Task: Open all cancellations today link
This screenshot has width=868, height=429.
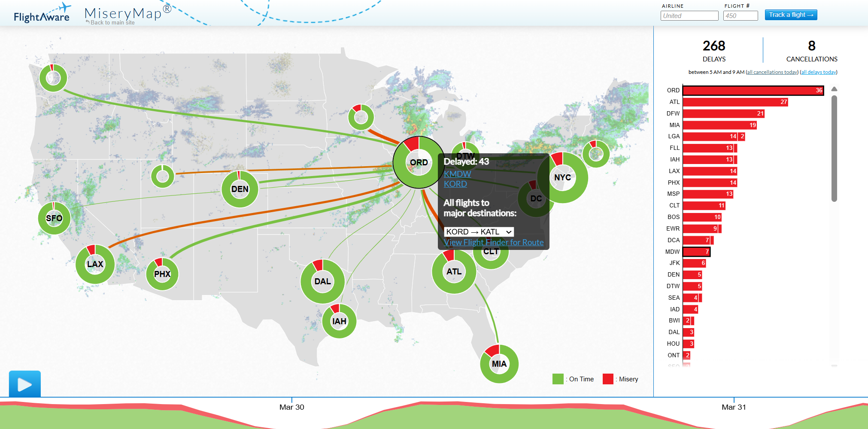Action: tap(772, 72)
